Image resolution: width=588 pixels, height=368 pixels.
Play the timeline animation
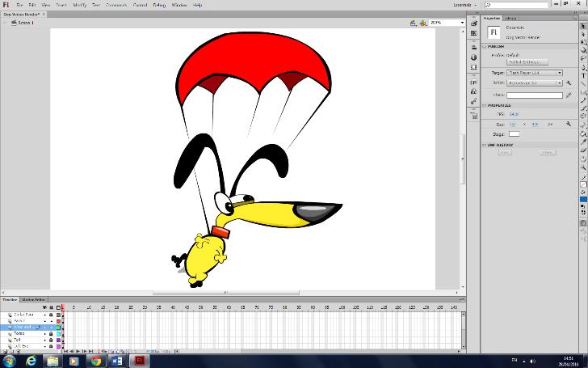click(78, 352)
